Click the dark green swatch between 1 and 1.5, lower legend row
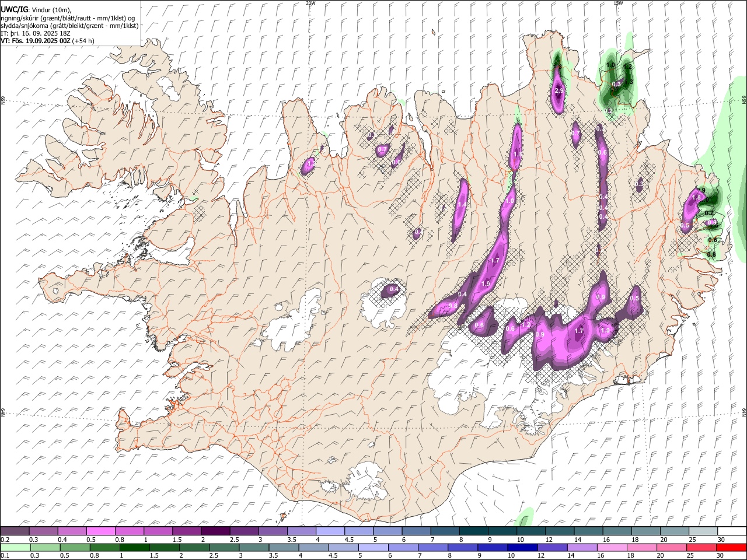 coord(134,548)
